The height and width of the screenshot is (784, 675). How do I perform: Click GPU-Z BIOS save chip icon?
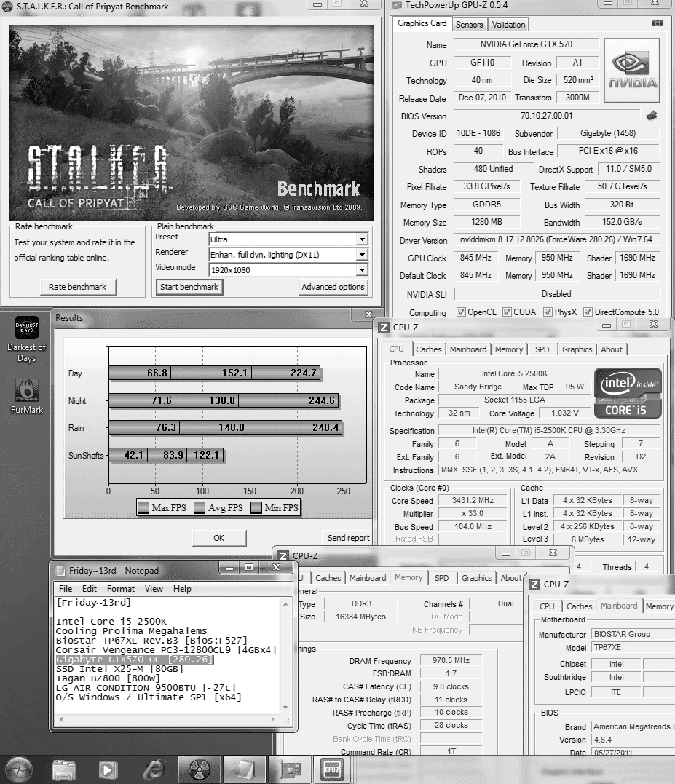click(652, 116)
